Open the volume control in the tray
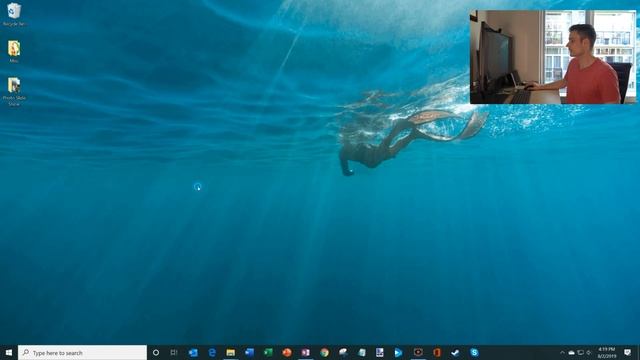The height and width of the screenshot is (360, 640). 589,353
